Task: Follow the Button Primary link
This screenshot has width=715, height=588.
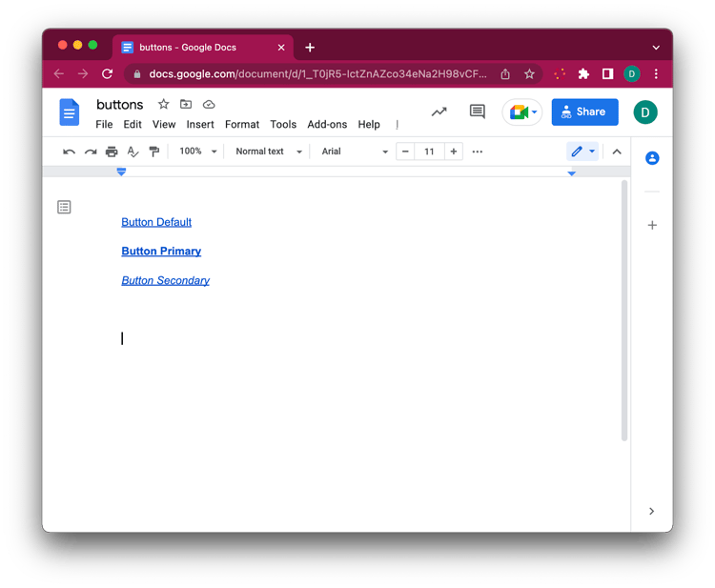Action: [161, 252]
